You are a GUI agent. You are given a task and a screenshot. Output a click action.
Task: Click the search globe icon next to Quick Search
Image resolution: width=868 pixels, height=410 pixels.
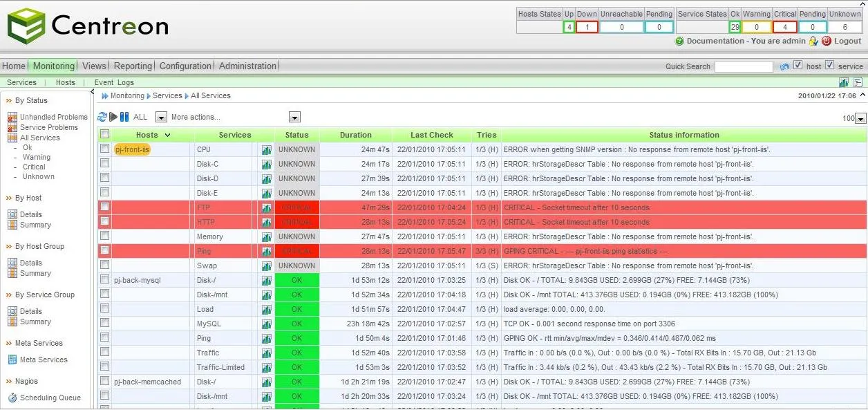[785, 66]
